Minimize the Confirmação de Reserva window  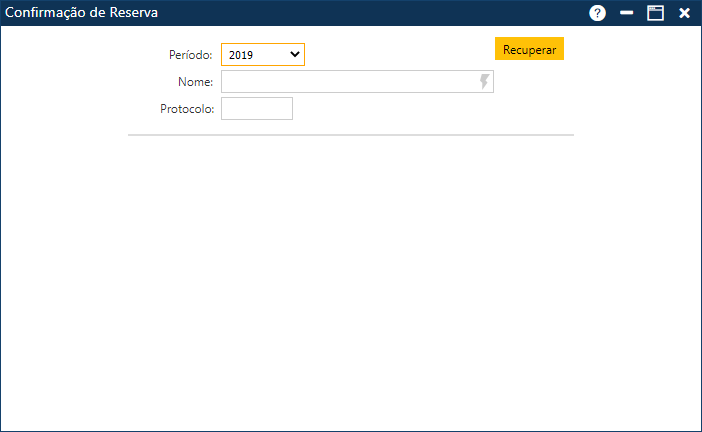tap(627, 13)
